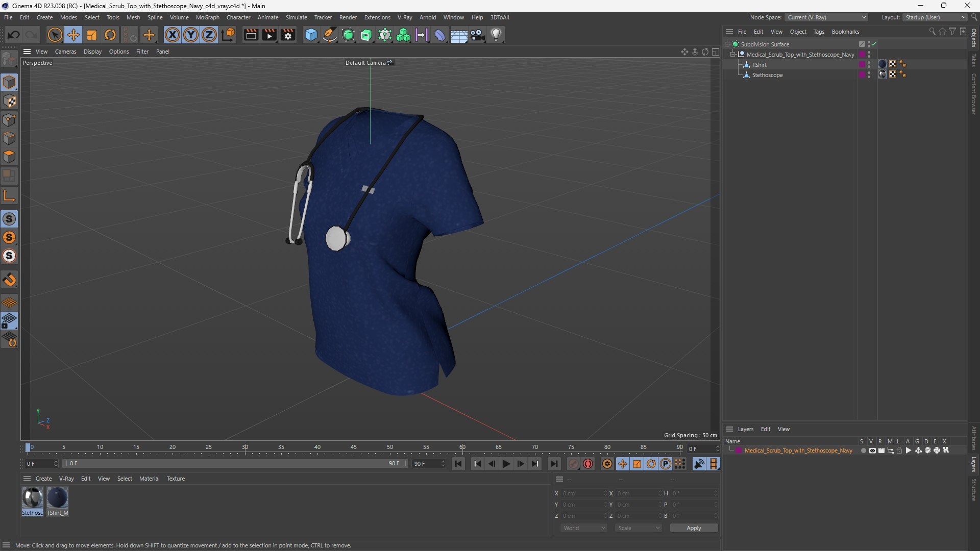Image resolution: width=980 pixels, height=551 pixels.
Task: Click frame 45 on the timeline ruler
Action: click(x=353, y=447)
